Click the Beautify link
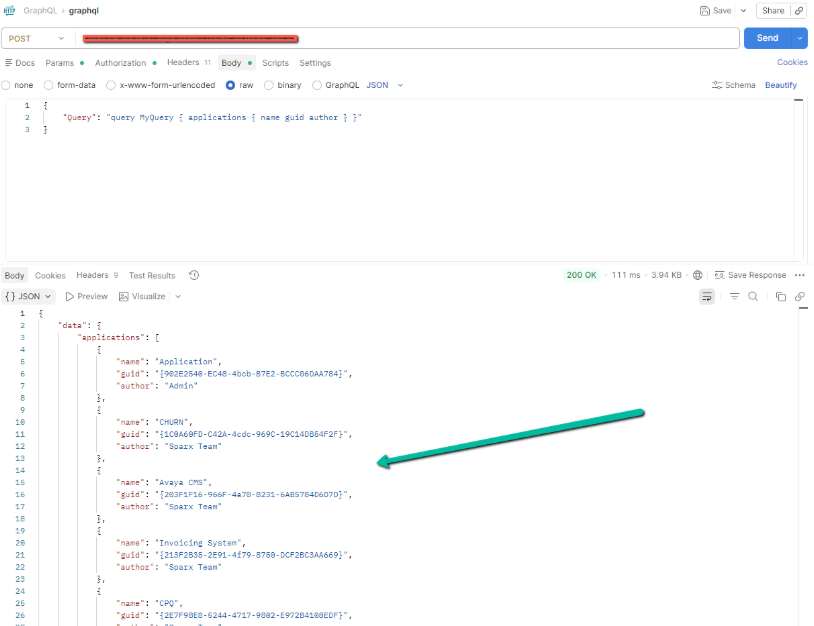The image size is (814, 626). tap(781, 85)
